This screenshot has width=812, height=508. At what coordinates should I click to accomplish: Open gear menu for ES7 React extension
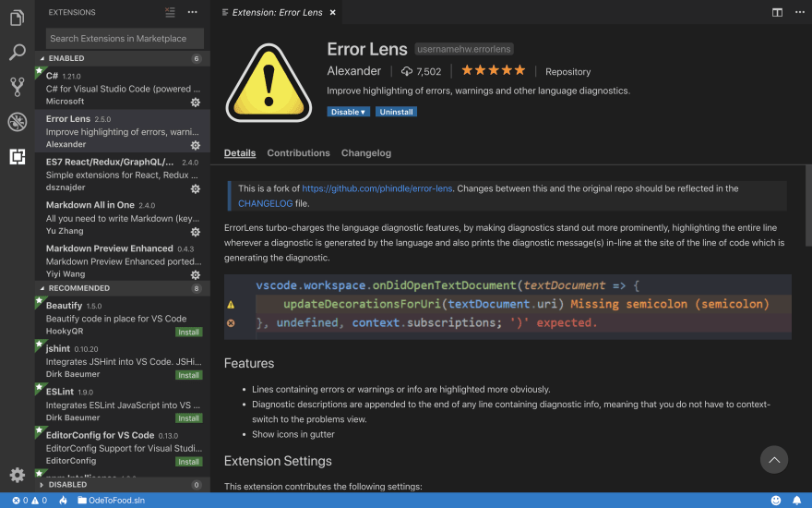tap(196, 188)
